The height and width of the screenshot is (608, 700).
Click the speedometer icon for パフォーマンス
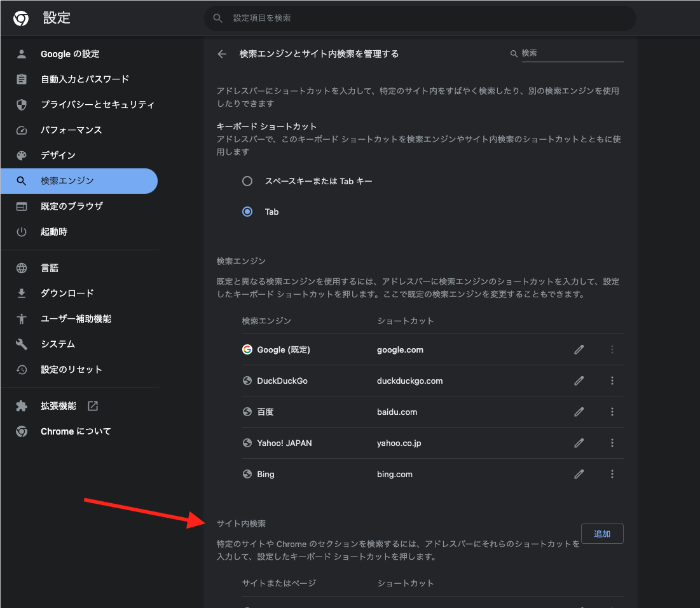pos(22,130)
